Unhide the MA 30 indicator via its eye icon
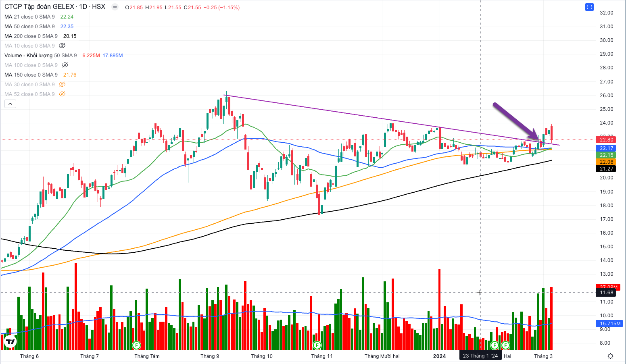This screenshot has width=626, height=364. 62,84
